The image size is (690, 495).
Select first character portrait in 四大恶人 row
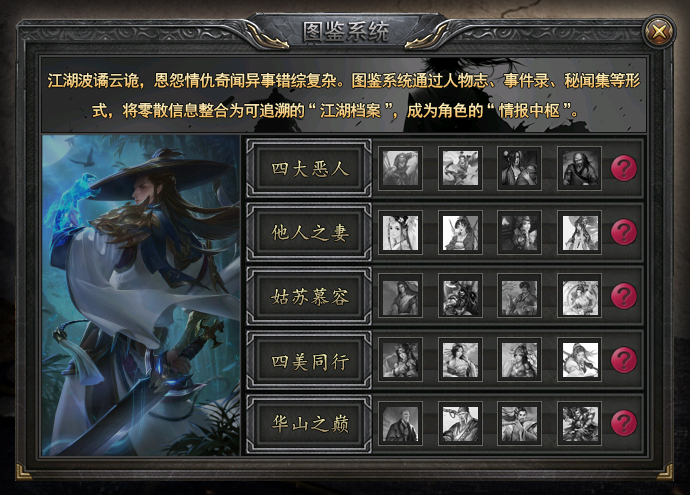400,168
